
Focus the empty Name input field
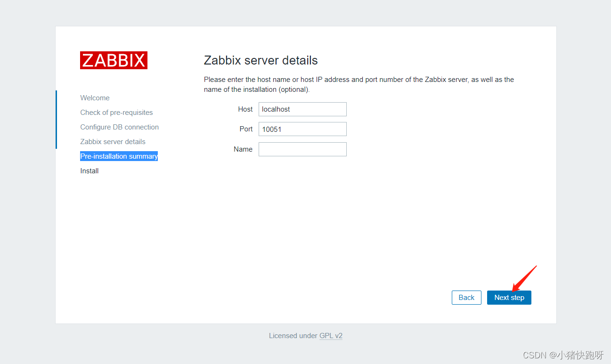tap(302, 149)
